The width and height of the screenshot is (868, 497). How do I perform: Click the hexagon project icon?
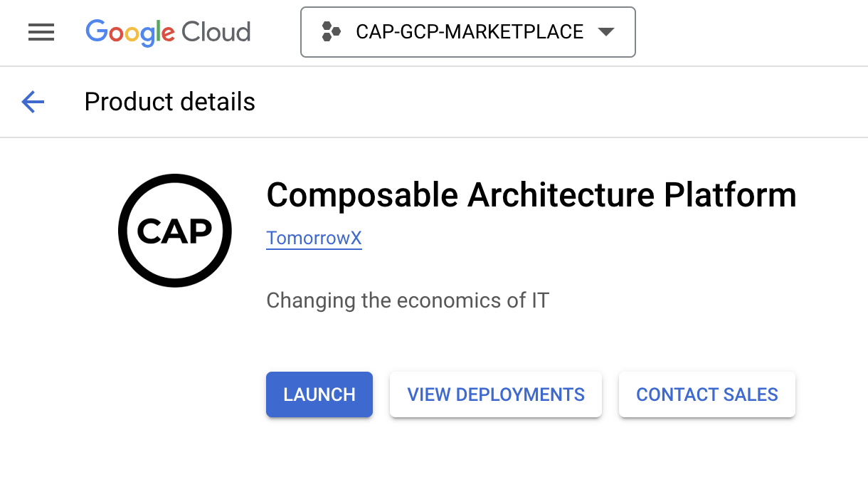point(331,32)
